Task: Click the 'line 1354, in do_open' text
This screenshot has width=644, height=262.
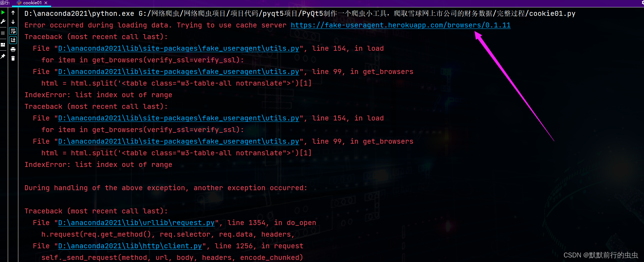Action: click(271, 223)
